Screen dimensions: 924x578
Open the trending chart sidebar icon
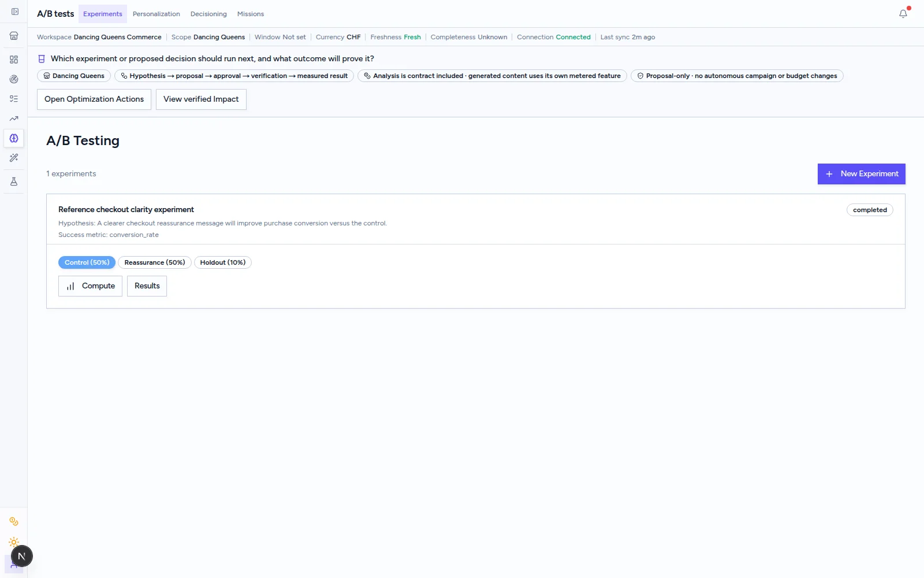point(14,118)
